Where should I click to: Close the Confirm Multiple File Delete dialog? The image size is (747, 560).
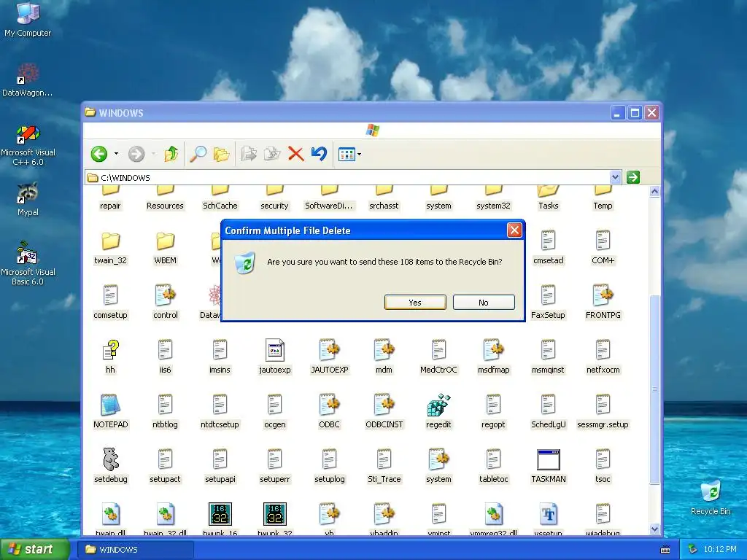(514, 230)
